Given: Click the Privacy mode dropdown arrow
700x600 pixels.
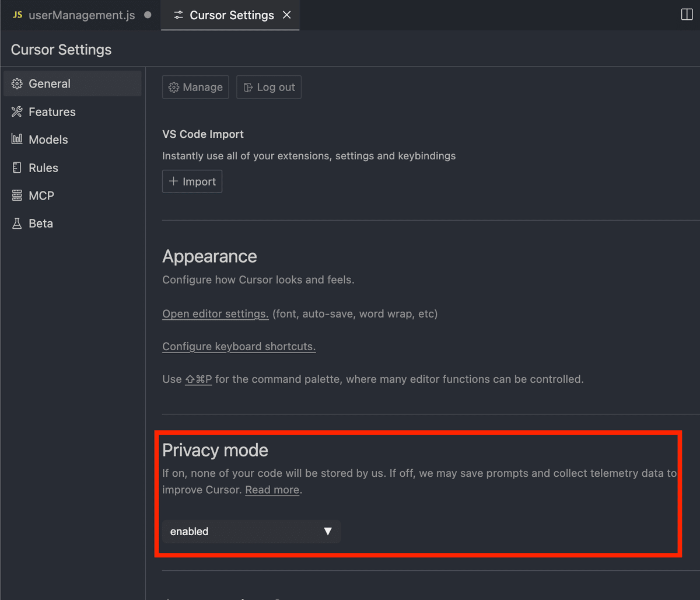Looking at the screenshot, I should tap(328, 532).
